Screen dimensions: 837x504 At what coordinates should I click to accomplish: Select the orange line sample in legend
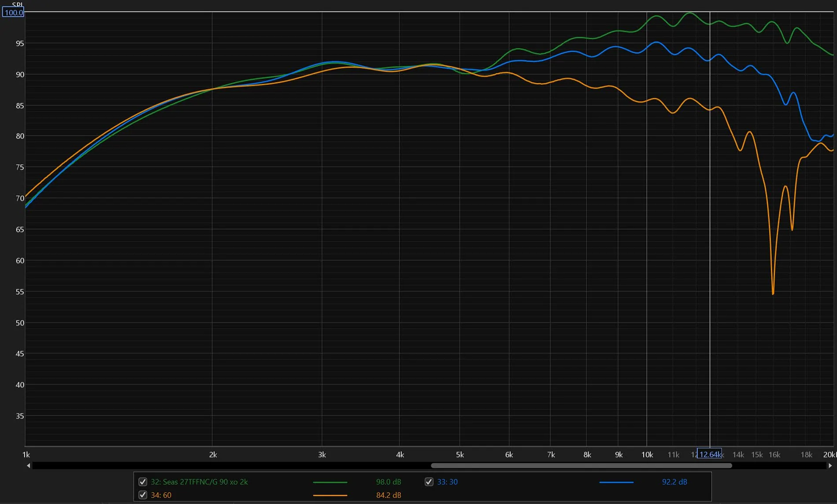(x=330, y=495)
